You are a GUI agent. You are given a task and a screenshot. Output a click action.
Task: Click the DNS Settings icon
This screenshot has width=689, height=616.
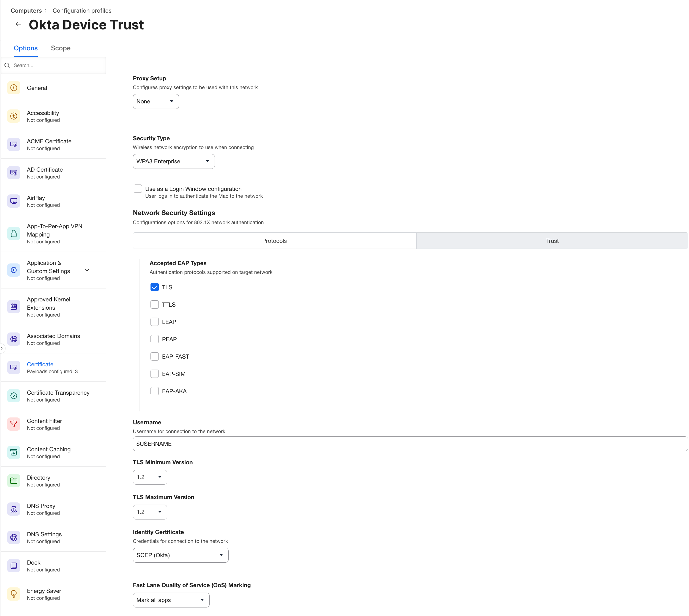click(x=14, y=537)
